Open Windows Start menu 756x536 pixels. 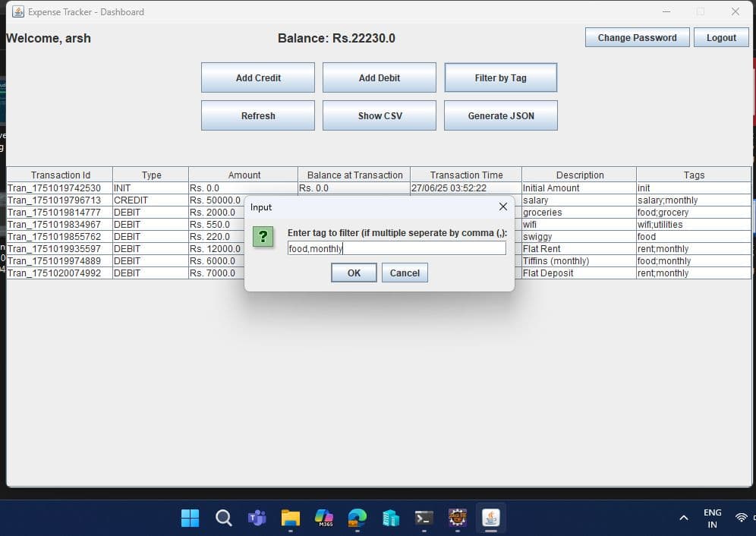tap(190, 518)
